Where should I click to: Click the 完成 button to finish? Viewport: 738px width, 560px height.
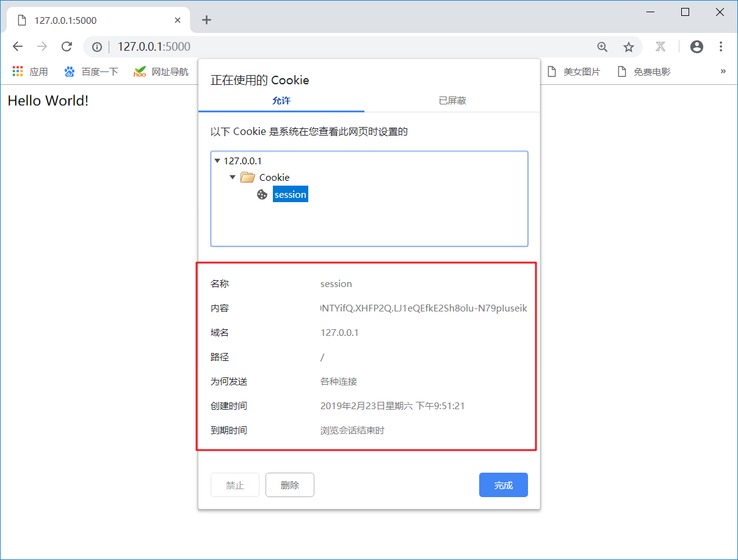pyautogui.click(x=503, y=484)
